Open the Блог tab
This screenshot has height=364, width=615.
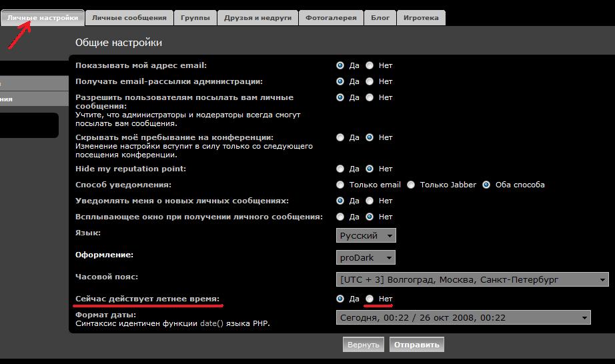click(x=380, y=18)
